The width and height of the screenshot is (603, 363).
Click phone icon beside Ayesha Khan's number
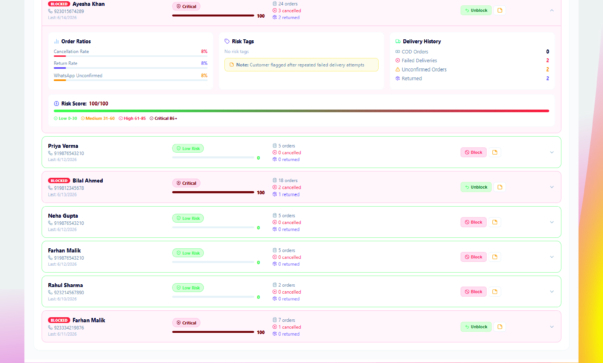50,11
